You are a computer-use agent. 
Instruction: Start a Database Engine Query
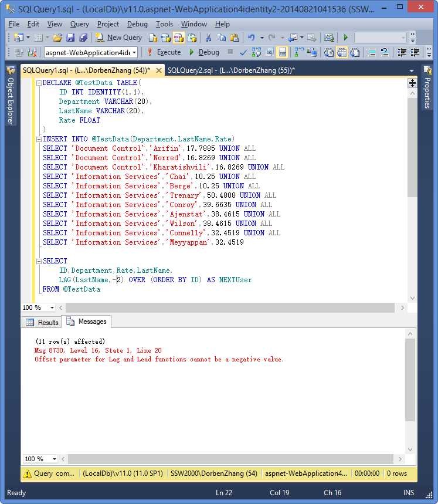pos(153,38)
